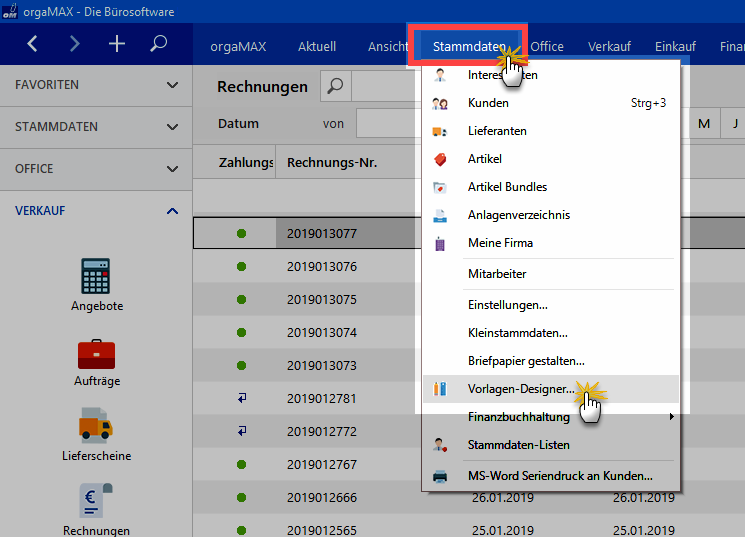Click the Stammdaten-Listen person icon
Viewport: 745px width, 537px height.
click(x=440, y=445)
